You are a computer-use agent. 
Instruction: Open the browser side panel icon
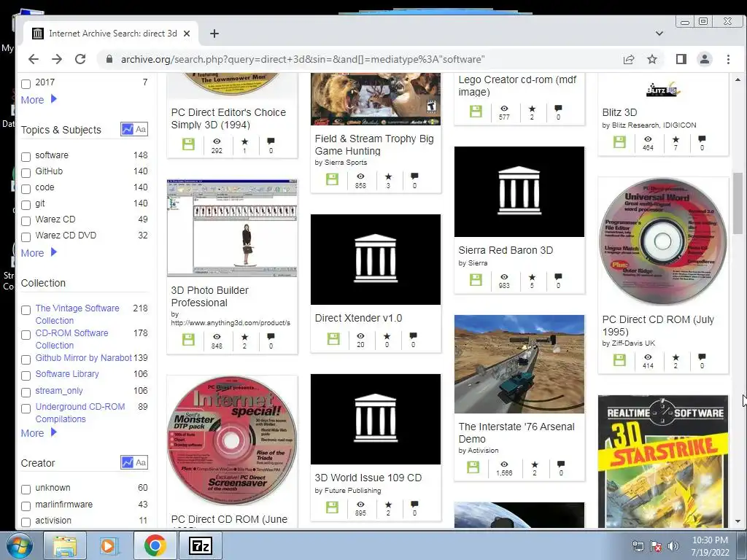(681, 59)
